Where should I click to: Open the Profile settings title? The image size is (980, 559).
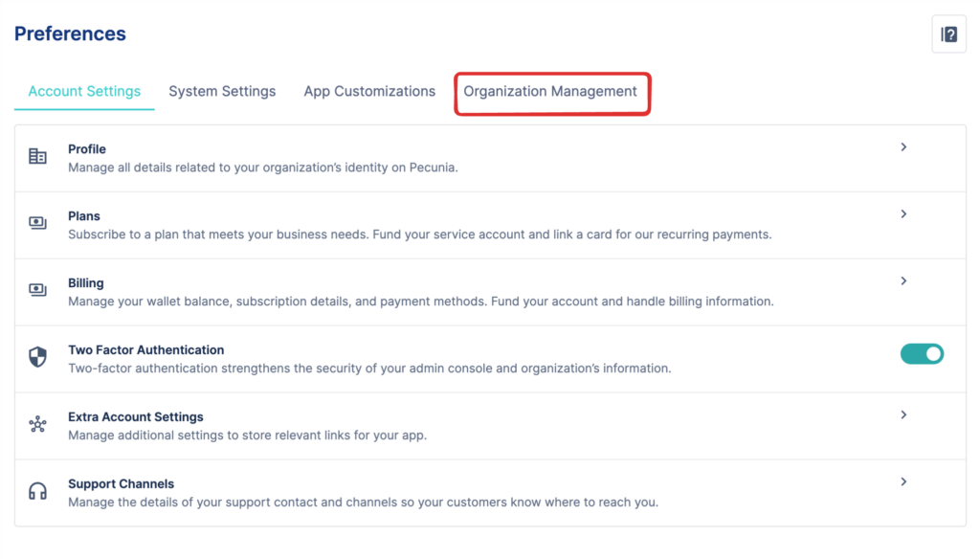[87, 149]
